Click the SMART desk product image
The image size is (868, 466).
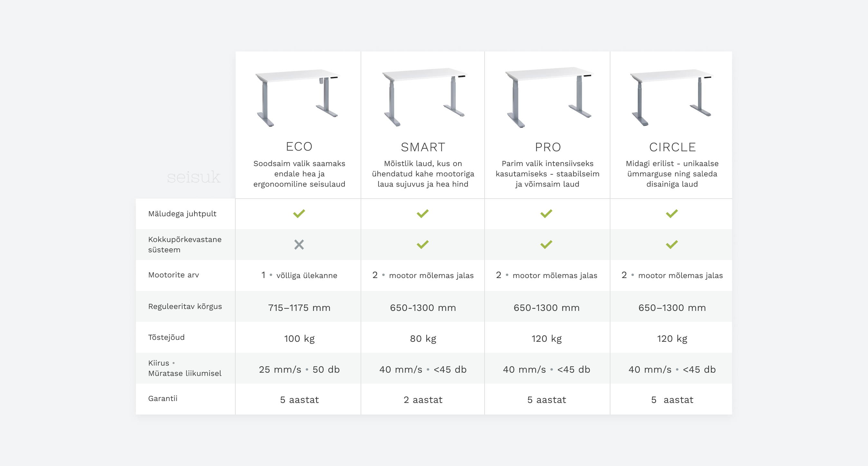[424, 97]
